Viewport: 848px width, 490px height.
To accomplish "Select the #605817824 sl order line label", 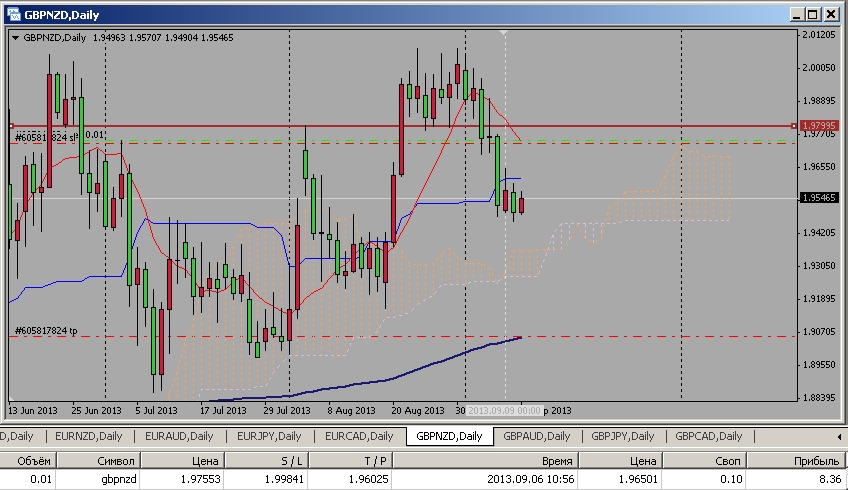I will 48,137.
